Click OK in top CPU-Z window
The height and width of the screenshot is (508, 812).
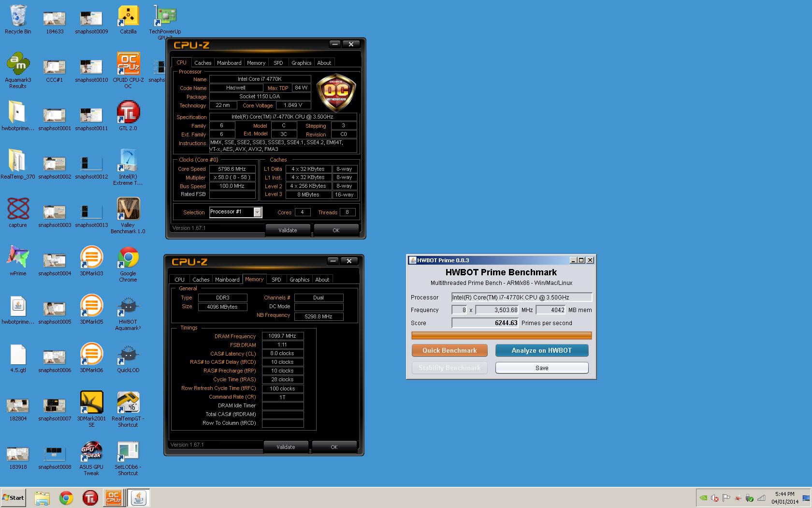click(336, 230)
